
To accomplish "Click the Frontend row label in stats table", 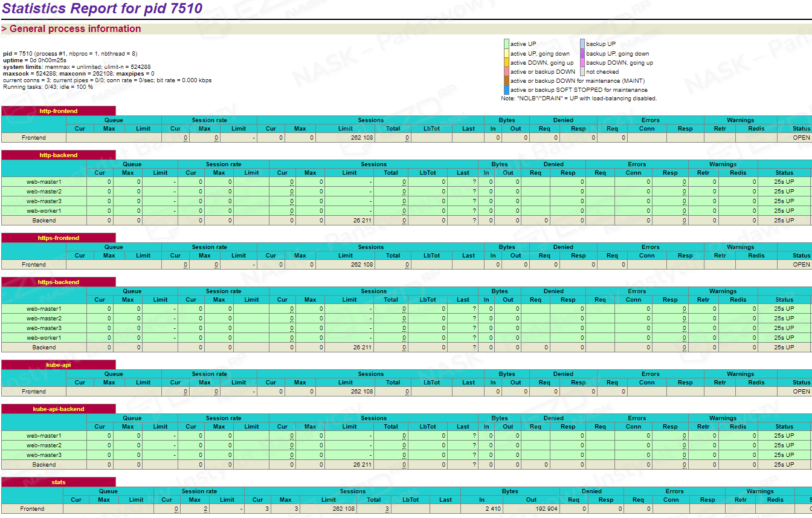I will [x=32, y=509].
